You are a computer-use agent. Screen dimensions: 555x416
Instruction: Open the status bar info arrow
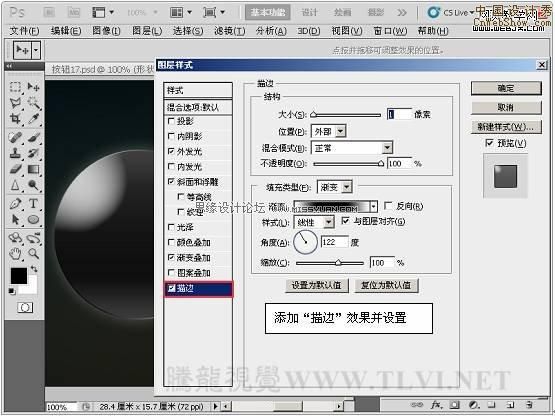216,406
